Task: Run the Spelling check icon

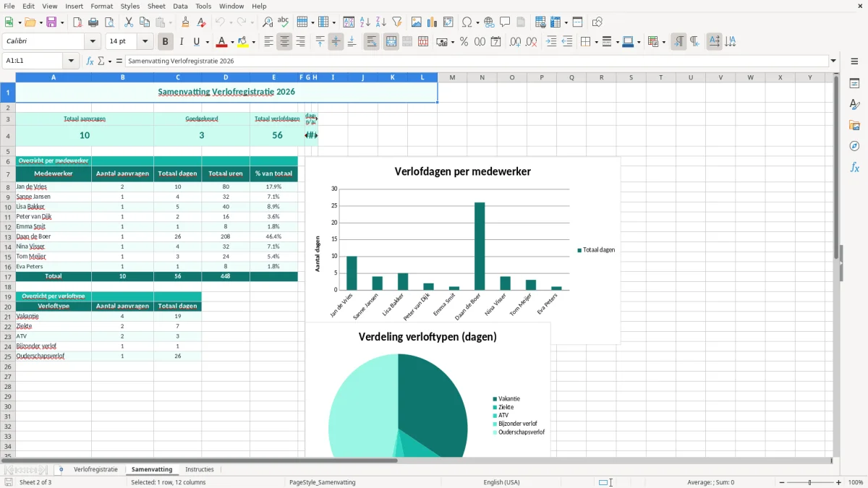Action: (x=284, y=22)
